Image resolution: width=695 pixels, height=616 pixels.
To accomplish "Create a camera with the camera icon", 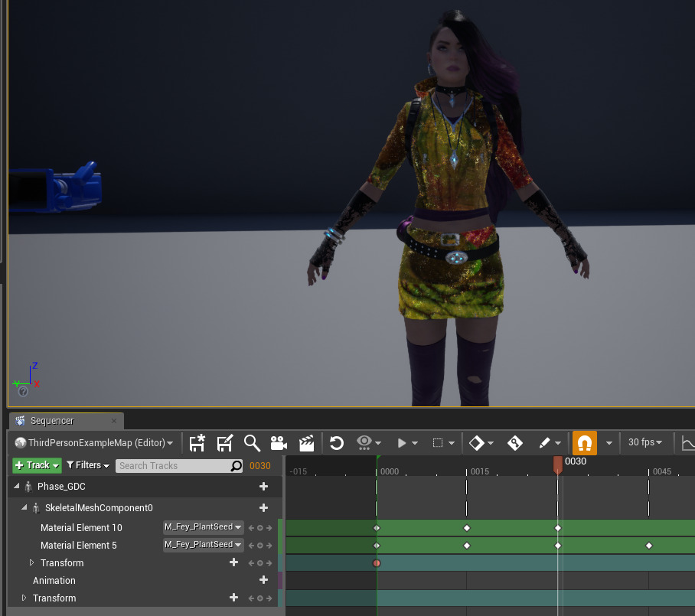I will 279,443.
